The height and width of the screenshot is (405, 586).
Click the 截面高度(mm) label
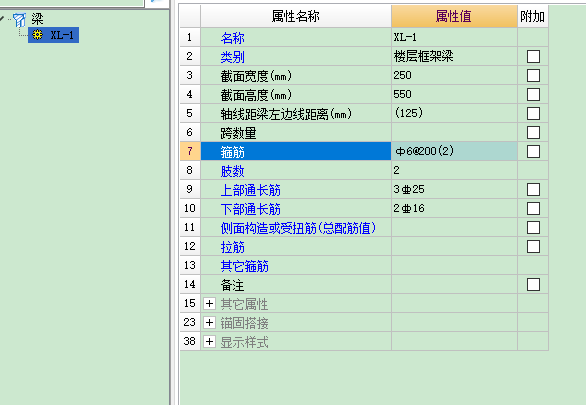[256, 95]
